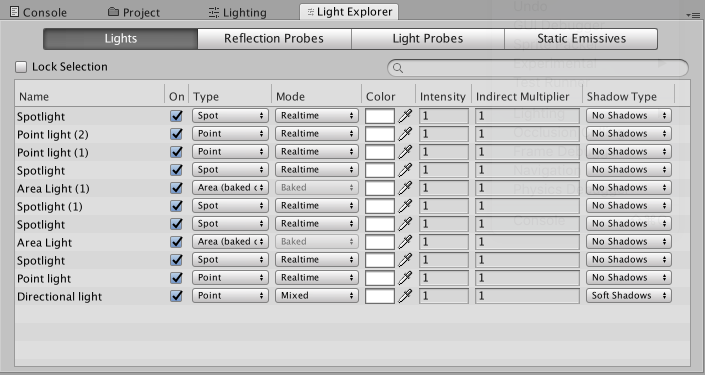Click eyedropper icon for Point light (2) color
This screenshot has height=375, width=705.
tap(405, 134)
